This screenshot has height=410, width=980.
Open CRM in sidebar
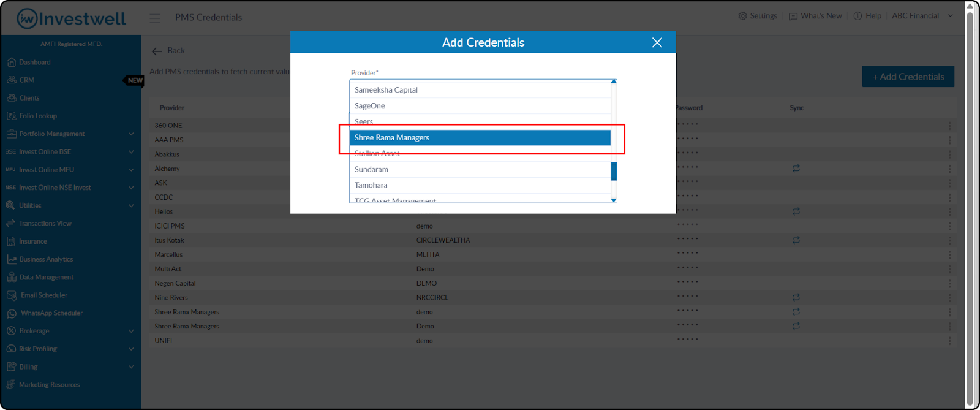(26, 80)
